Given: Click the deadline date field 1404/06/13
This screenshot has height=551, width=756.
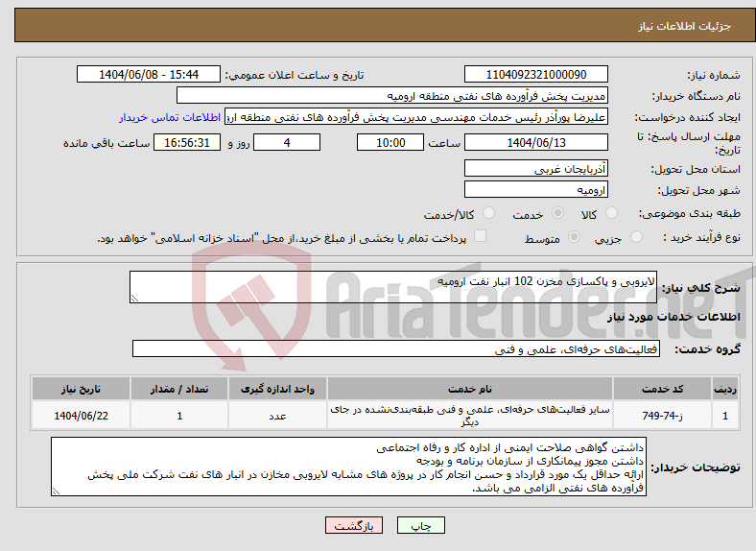Looking at the screenshot, I should point(536,143).
